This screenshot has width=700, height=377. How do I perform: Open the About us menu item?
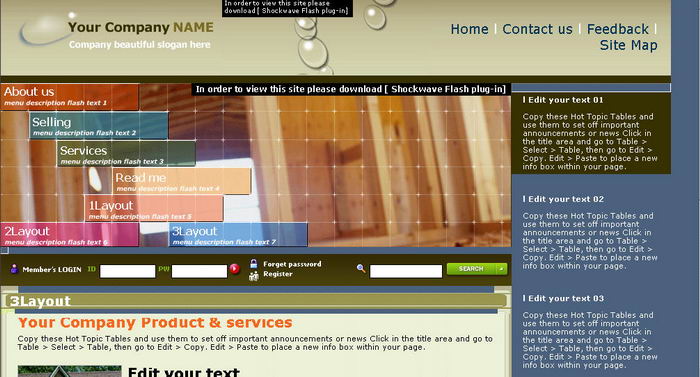(x=70, y=97)
